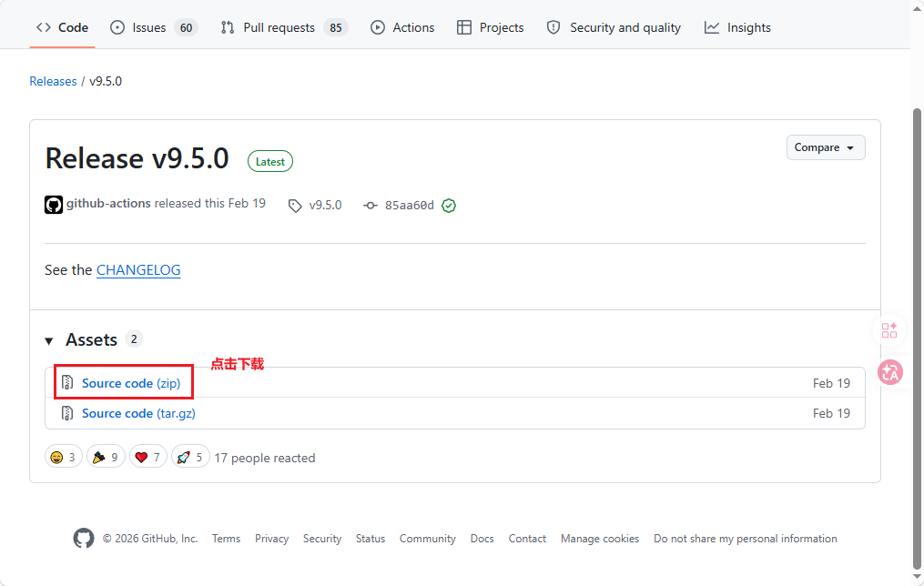This screenshot has height=586, width=924.
Task: Click the Release v9.5.0 heading
Action: click(x=137, y=159)
